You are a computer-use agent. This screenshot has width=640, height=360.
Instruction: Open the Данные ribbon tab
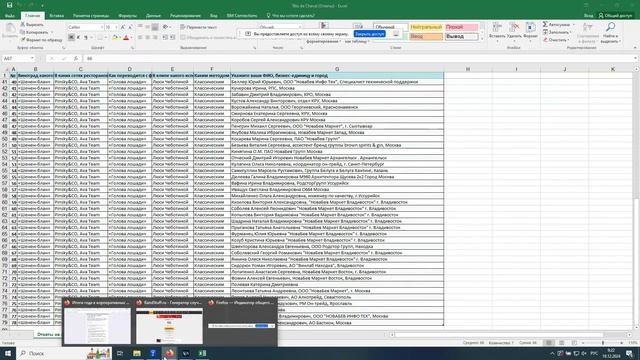pyautogui.click(x=153, y=16)
